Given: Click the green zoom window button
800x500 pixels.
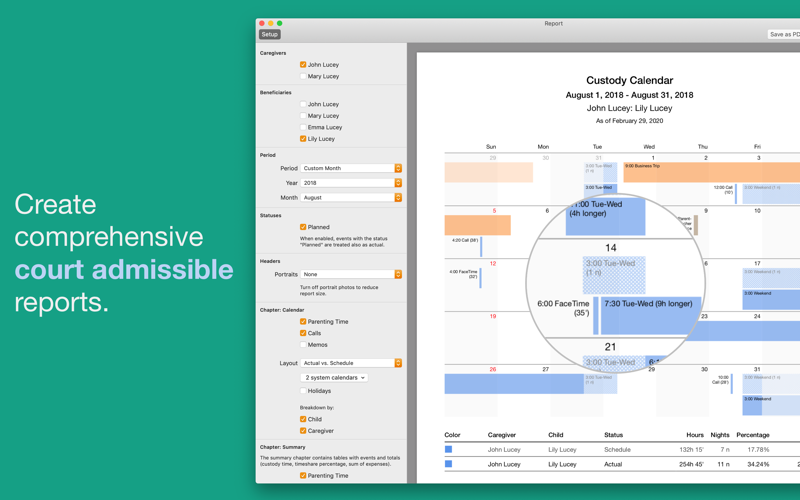Looking at the screenshot, I should click(280, 23).
